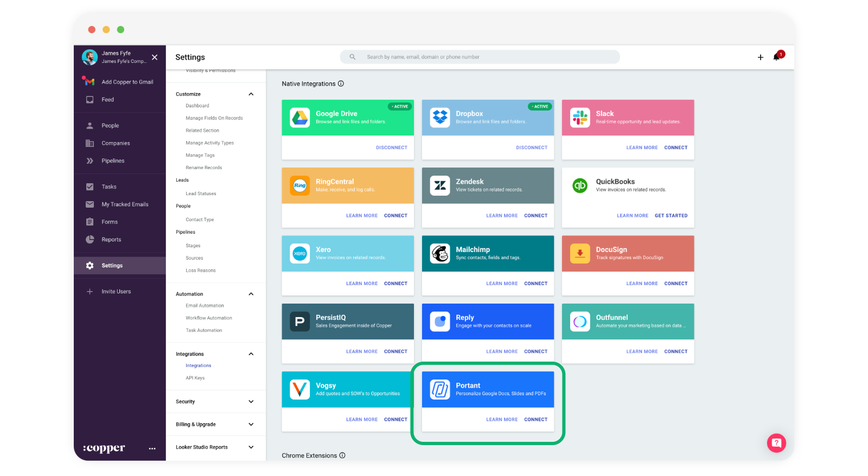The width and height of the screenshot is (868, 476).
Task: Click the Mailchimp logo icon
Action: coord(440,254)
